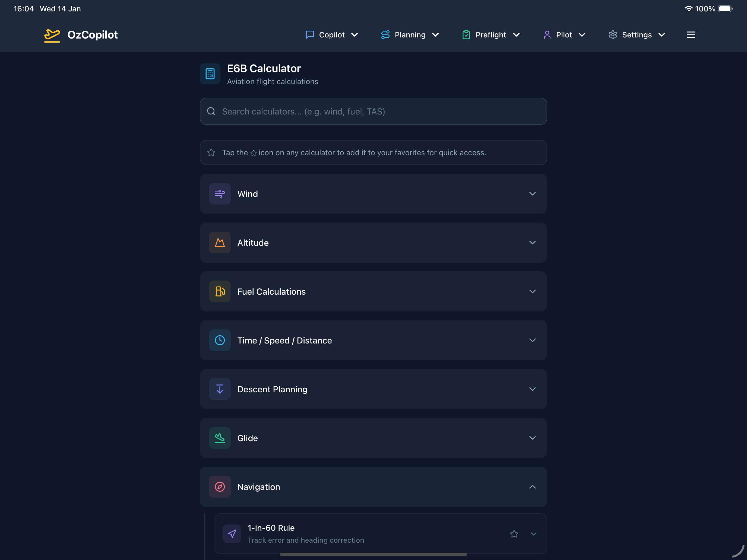Open the Settings dropdown menu
747x560 pixels.
point(637,35)
